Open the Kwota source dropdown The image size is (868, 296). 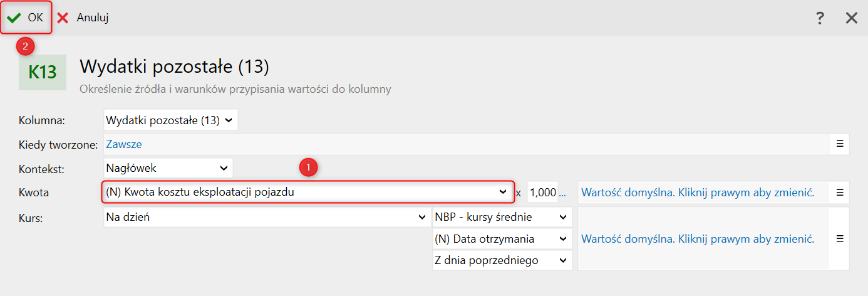(307, 192)
